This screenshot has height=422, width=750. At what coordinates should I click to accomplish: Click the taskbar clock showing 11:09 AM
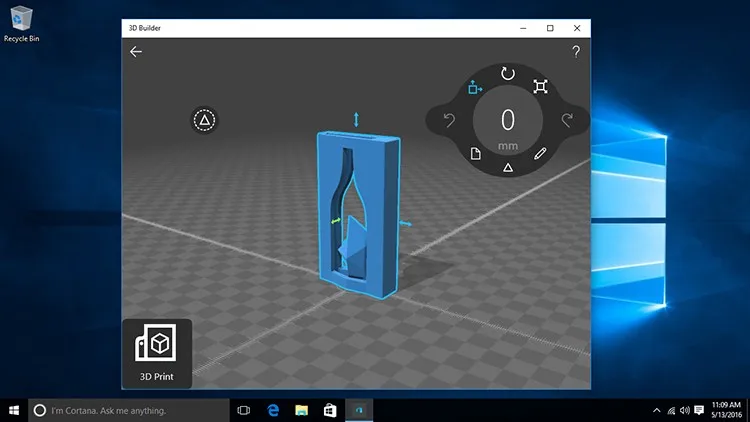click(726, 411)
